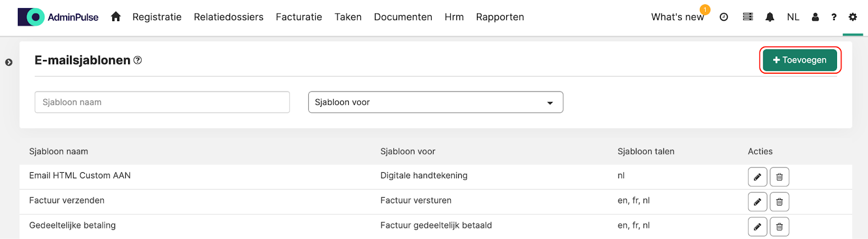
Task: Open the timer clock icon
Action: 724,17
